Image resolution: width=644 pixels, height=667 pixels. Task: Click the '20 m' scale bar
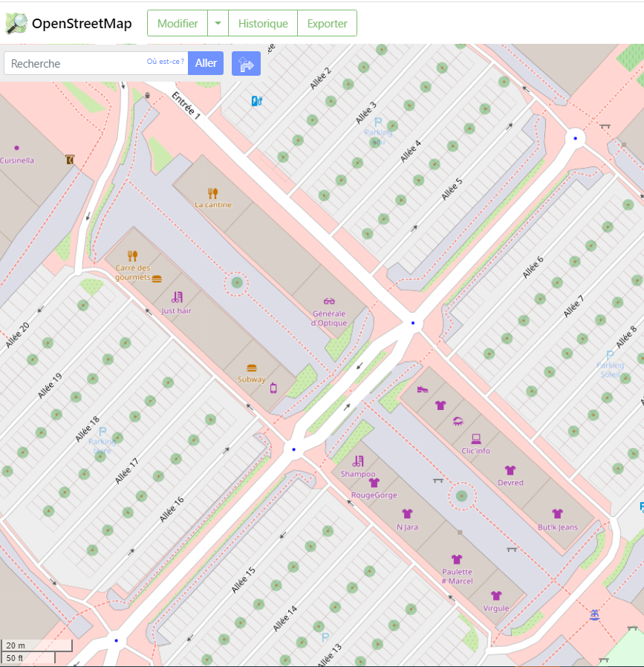pyautogui.click(x=36, y=645)
